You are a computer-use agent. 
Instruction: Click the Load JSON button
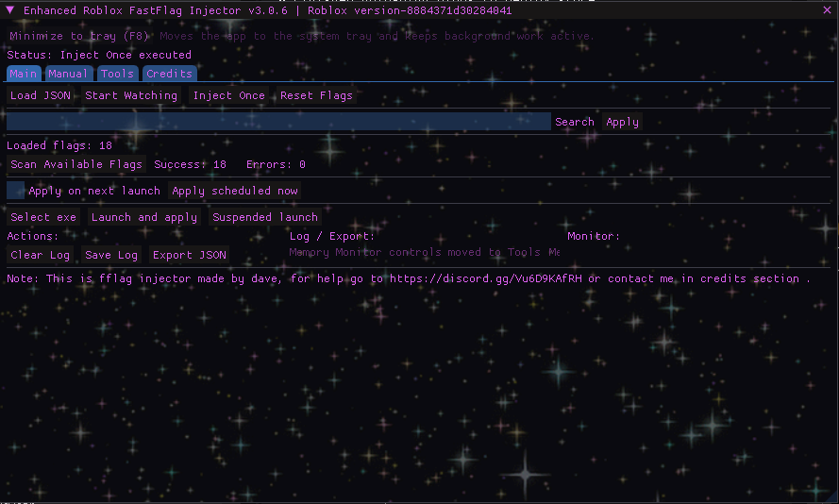(x=41, y=95)
